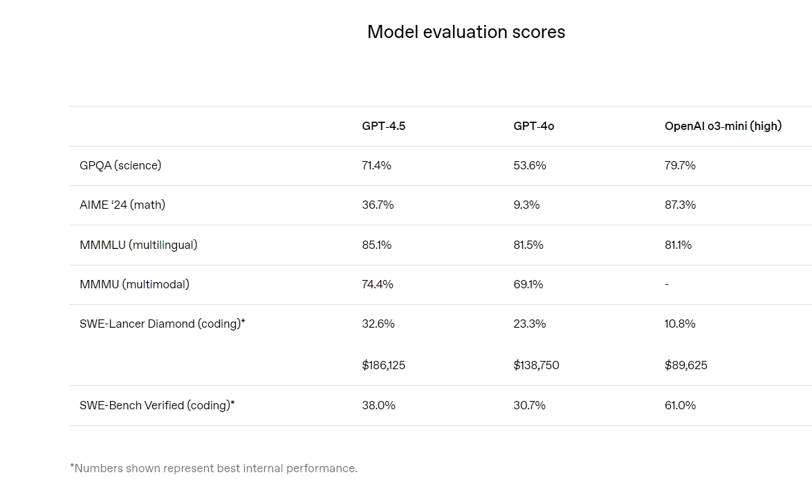Screen dimensions: 812x504
Task: Select the AIME '24 (math) row label
Action: pyautogui.click(x=122, y=205)
